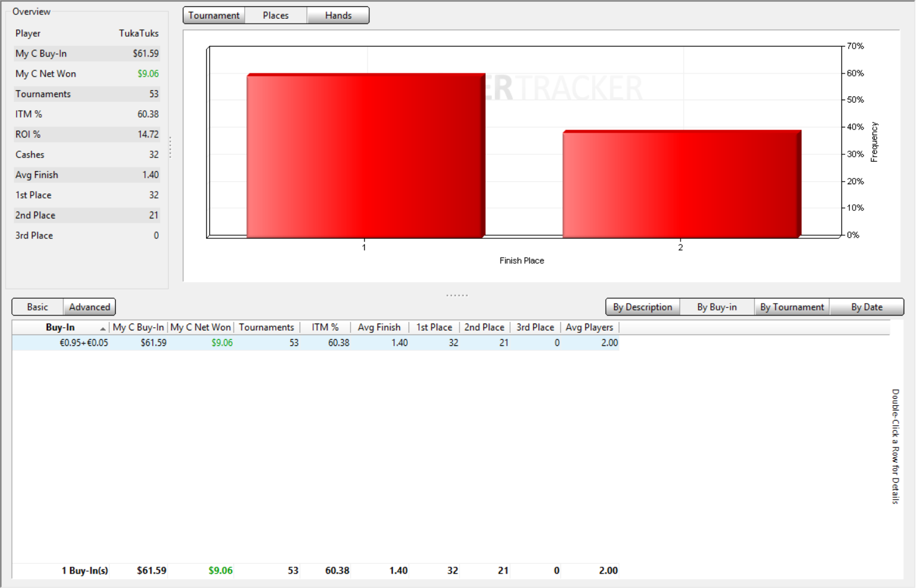This screenshot has width=916, height=588.
Task: Group results By Description
Action: point(643,307)
